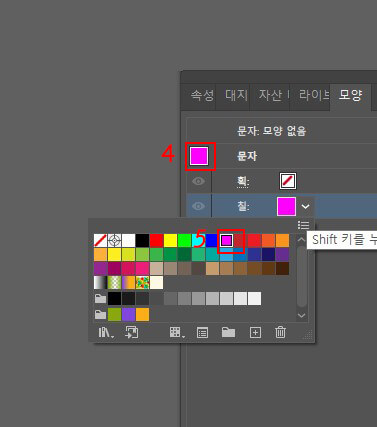Click the 획 stroke none swatch box
Screen dimensions: 377x427
(288, 181)
